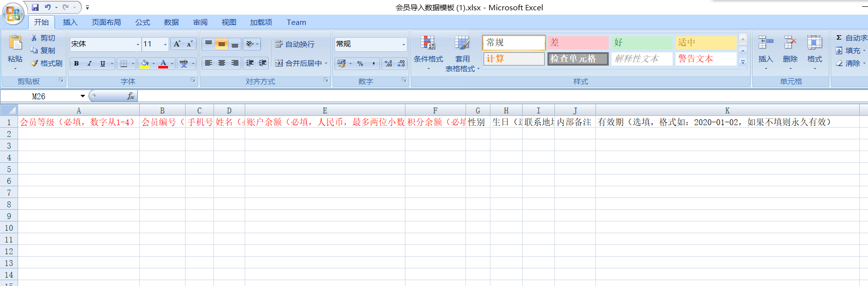868x286 pixels.
Task: Toggle middle vertical alignment
Action: pyautogui.click(x=222, y=44)
